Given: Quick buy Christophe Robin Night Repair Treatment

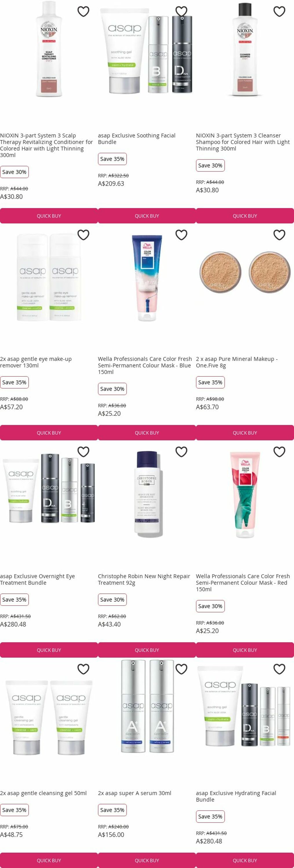Looking at the screenshot, I should click(147, 650).
